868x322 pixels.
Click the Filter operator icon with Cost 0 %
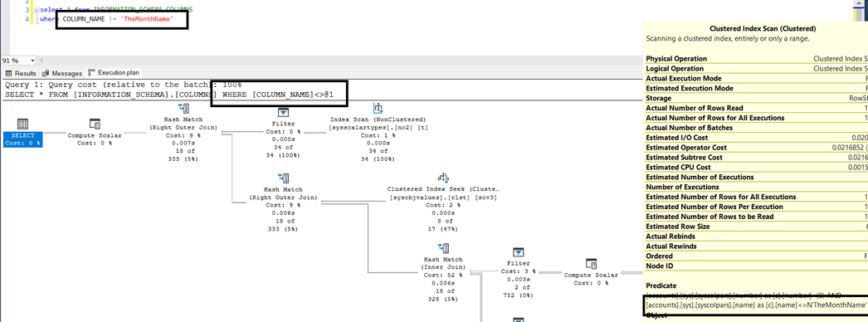(283, 112)
